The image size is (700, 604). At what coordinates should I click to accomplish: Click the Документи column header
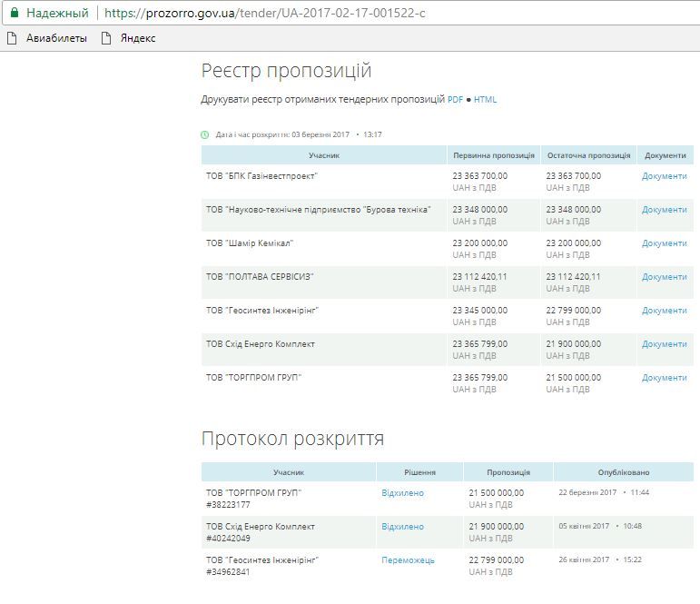coord(665,155)
